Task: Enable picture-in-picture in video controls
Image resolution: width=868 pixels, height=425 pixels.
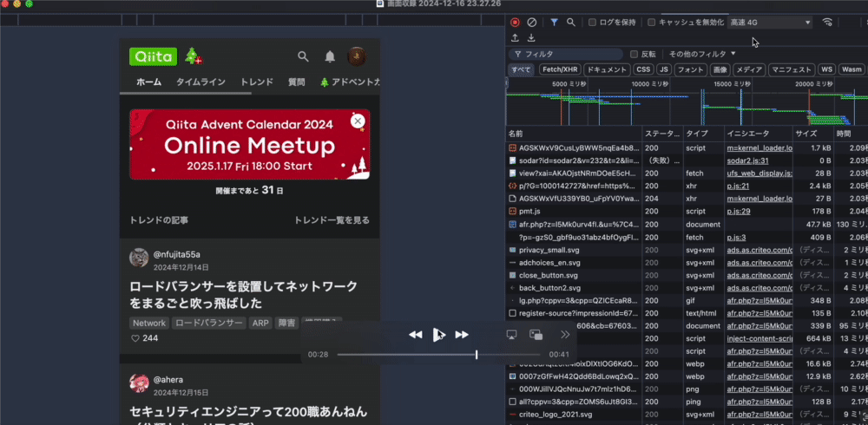Action: (536, 334)
